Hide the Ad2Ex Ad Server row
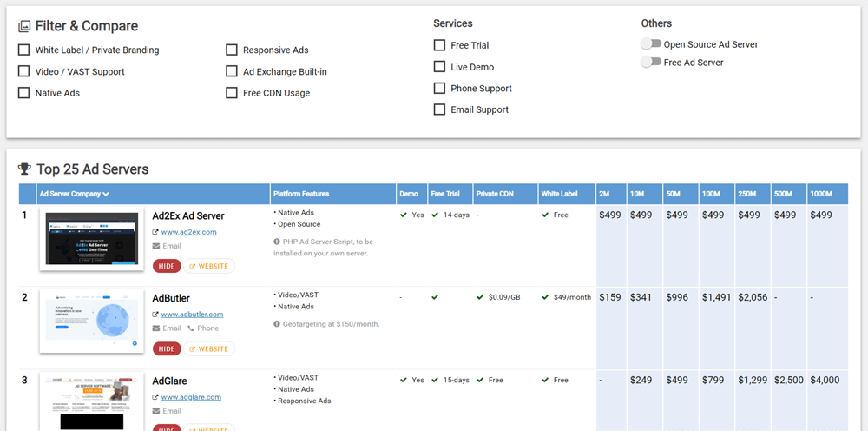 [x=167, y=266]
